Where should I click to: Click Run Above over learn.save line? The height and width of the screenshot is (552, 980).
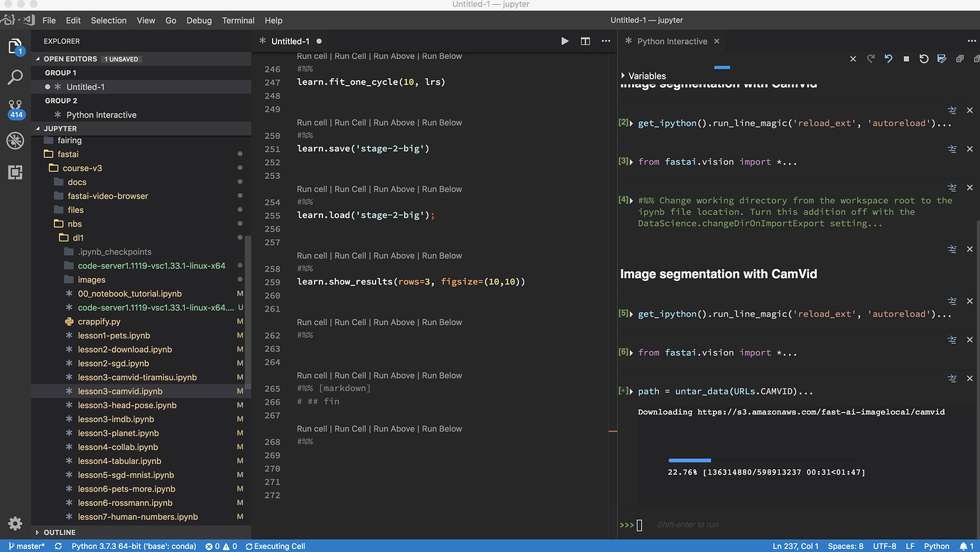393,123
